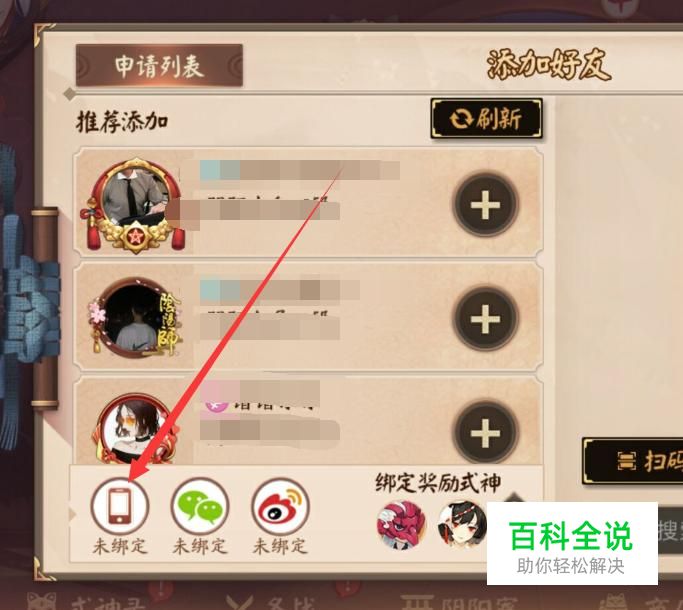Tap the WeChat binding icon
This screenshot has width=683, height=610.
click(200, 506)
